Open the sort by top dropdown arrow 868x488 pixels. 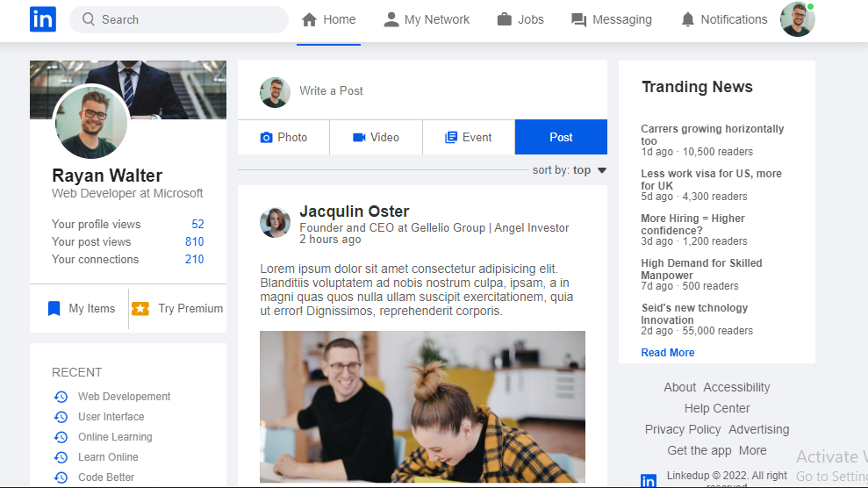602,170
